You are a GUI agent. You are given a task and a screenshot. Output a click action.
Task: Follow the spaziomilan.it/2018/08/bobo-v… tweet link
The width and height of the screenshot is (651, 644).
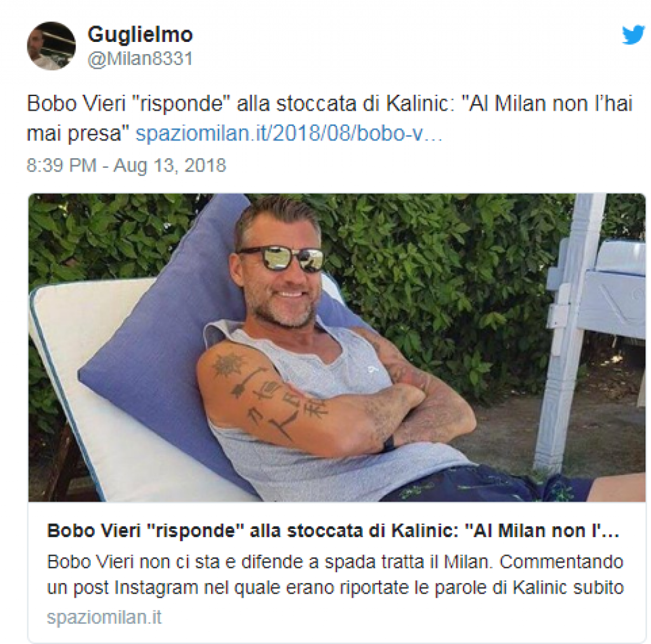(289, 134)
